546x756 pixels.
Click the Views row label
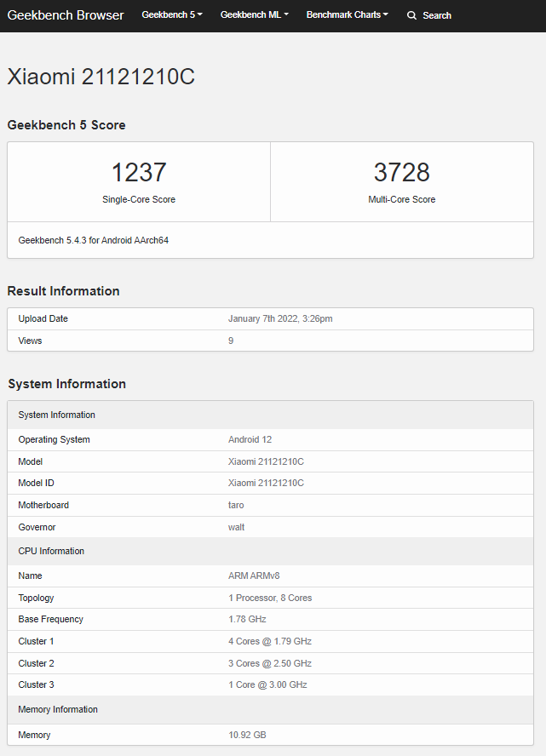click(30, 341)
